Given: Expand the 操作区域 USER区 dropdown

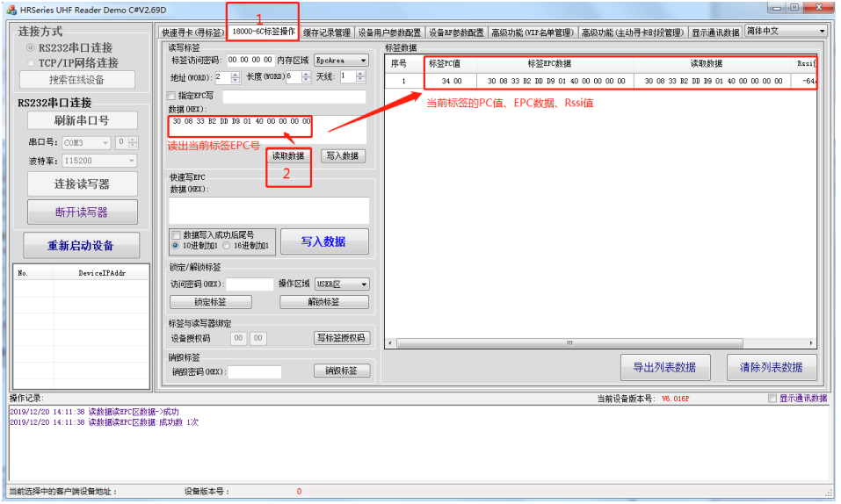Looking at the screenshot, I should point(363,284).
